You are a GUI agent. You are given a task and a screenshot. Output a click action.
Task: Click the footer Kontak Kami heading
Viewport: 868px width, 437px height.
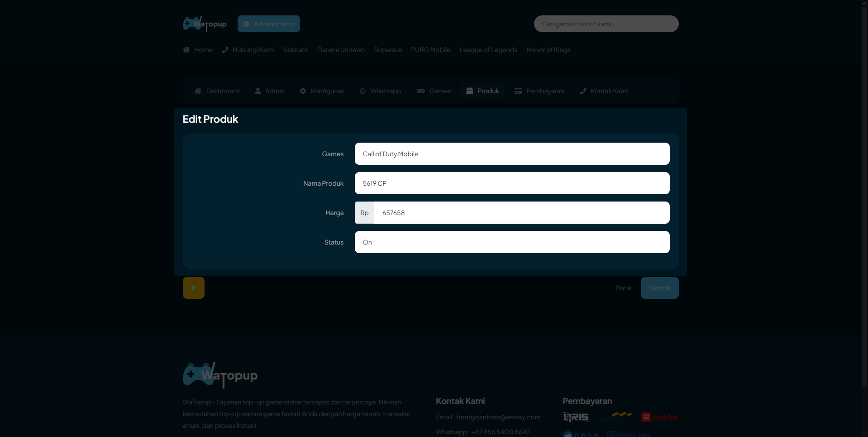[460, 401]
